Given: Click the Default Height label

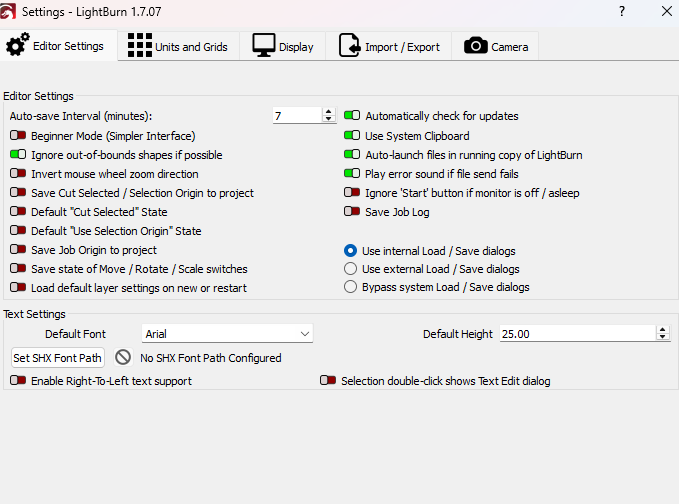Looking at the screenshot, I should tap(458, 334).
